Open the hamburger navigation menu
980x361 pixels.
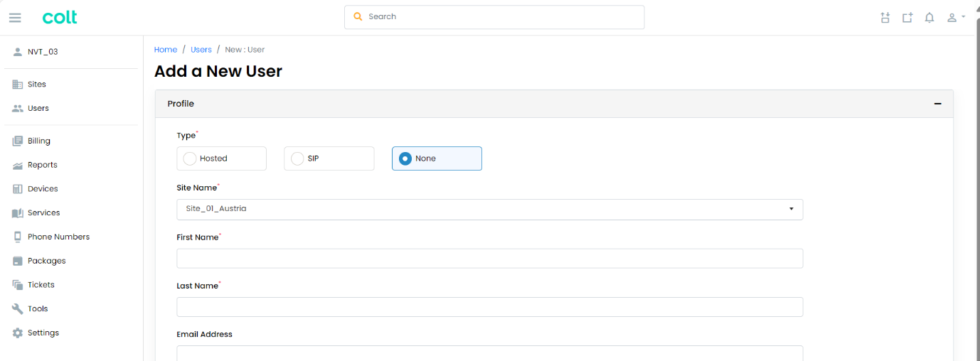(15, 18)
